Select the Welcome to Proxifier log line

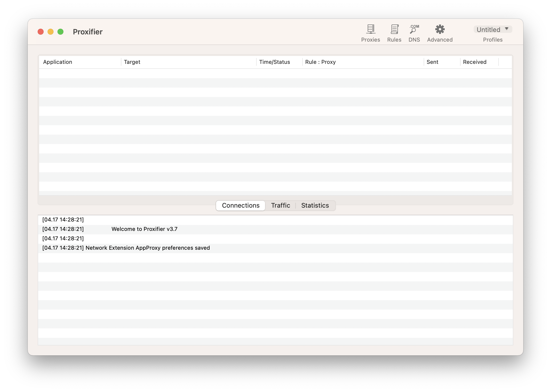[144, 229]
